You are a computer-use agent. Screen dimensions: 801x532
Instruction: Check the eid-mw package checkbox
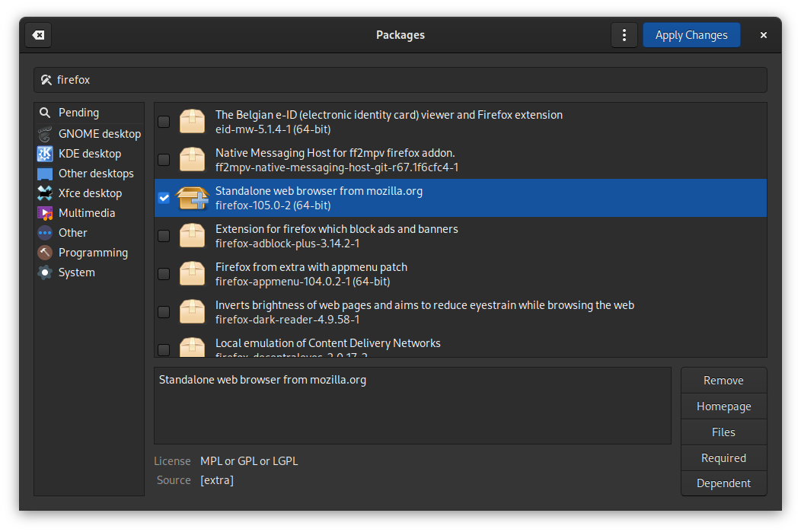click(163, 121)
